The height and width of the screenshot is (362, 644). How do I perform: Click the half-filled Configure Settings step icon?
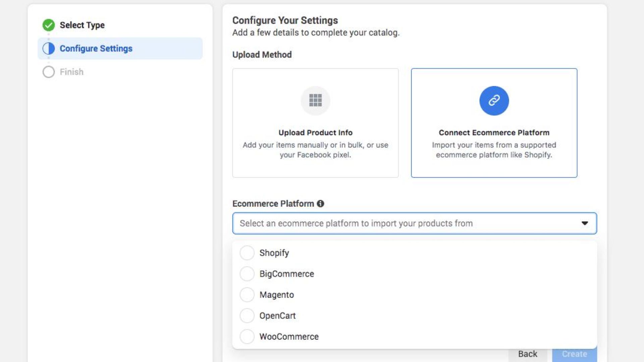click(49, 49)
